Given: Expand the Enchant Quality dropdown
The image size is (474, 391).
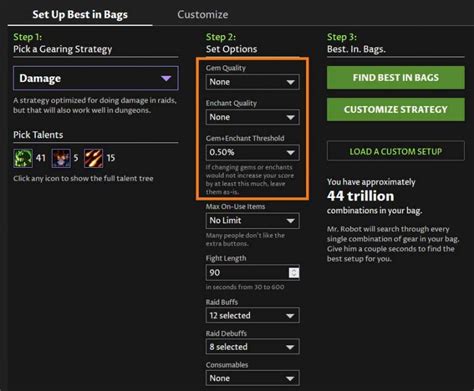Looking at the screenshot, I should pyautogui.click(x=252, y=117).
